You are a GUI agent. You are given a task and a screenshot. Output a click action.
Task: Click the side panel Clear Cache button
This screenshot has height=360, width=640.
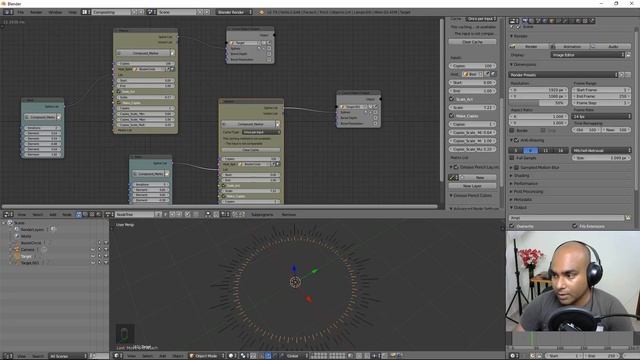[x=473, y=42]
